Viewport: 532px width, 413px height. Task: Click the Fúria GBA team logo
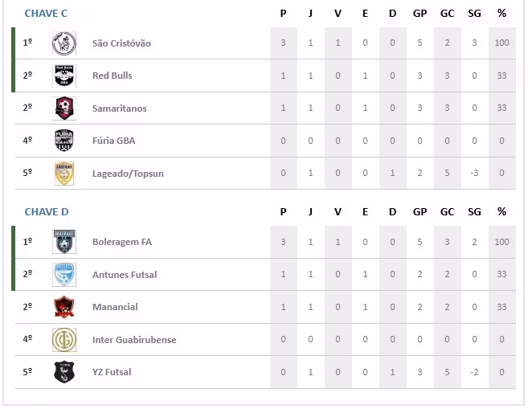64,141
